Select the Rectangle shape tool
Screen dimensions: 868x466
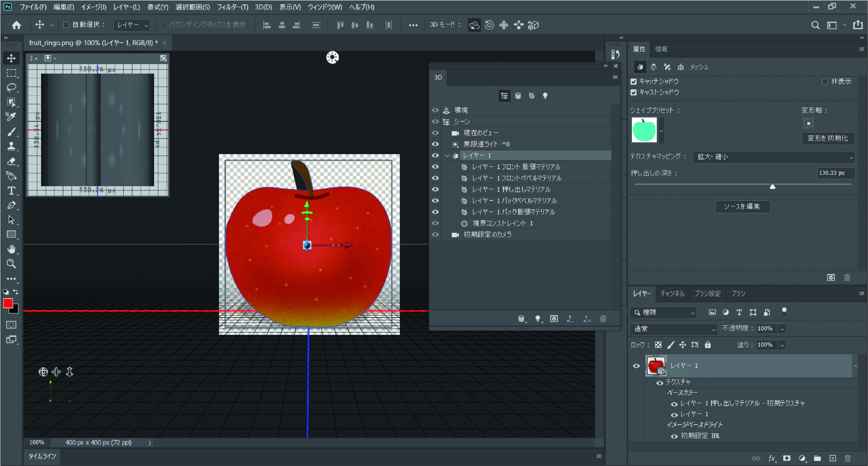(x=11, y=234)
